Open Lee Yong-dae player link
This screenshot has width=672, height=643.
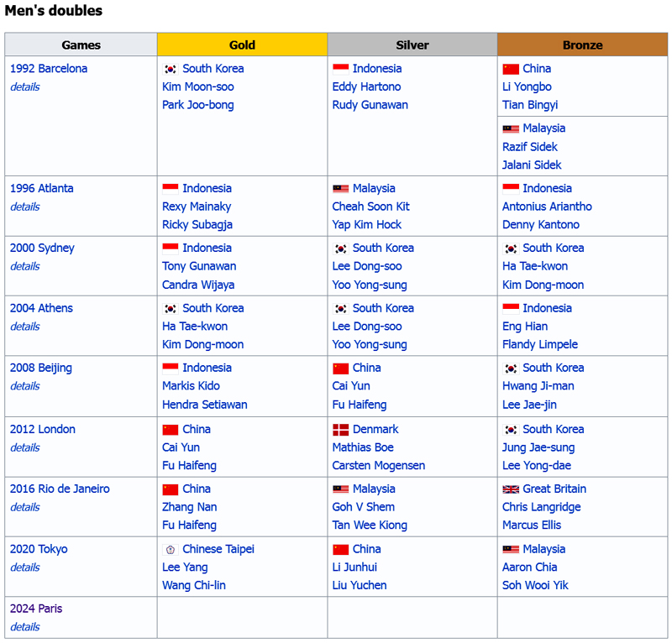(x=536, y=466)
